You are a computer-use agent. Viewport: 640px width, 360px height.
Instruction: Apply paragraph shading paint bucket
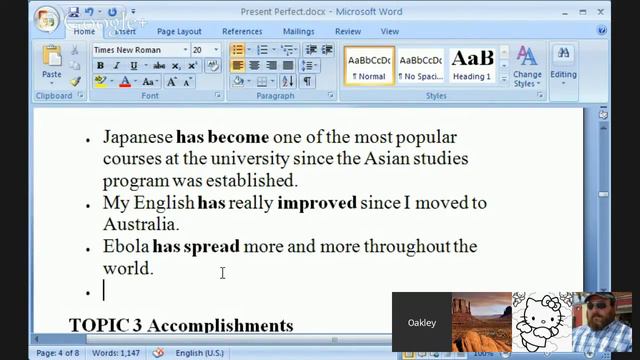(238, 81)
